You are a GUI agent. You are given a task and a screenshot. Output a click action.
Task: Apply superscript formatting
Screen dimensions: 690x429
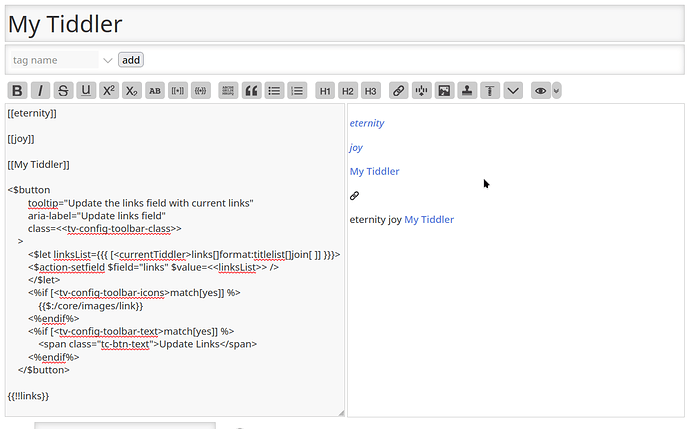[x=109, y=91]
